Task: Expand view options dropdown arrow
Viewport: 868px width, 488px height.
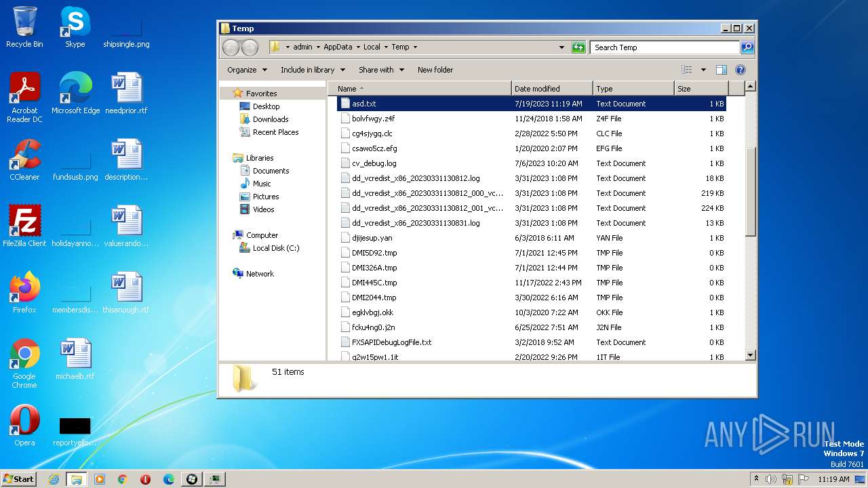Action: click(703, 70)
